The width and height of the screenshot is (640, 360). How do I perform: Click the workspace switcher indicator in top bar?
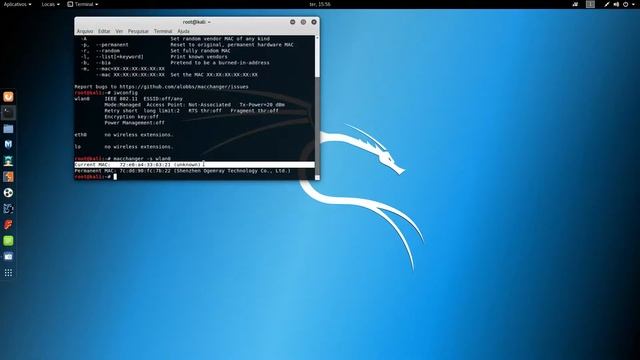590,4
